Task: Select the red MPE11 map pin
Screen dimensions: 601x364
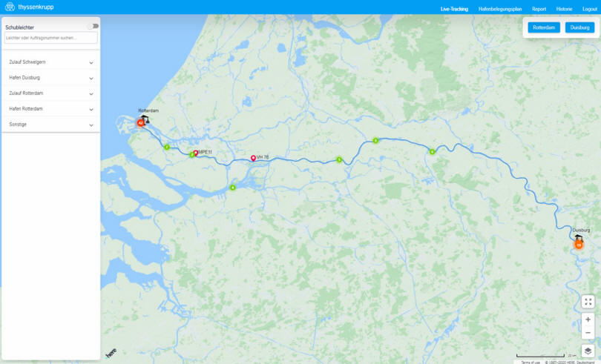Action: tap(196, 153)
